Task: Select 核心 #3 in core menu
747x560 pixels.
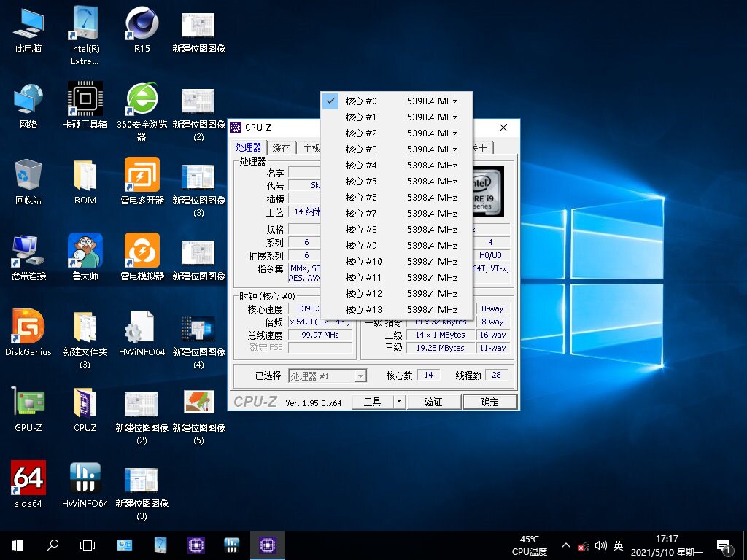Action: [x=396, y=149]
